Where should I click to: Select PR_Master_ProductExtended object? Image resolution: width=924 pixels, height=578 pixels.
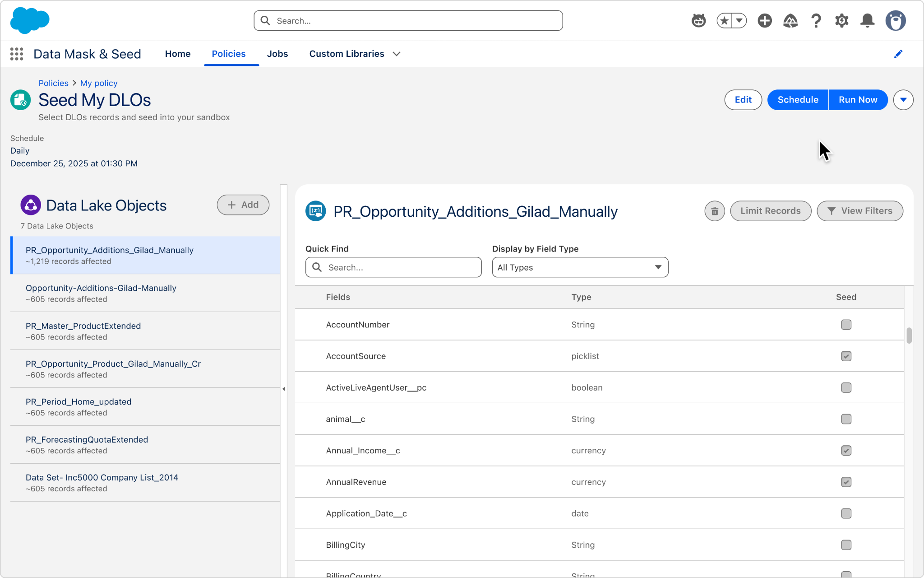(x=145, y=331)
